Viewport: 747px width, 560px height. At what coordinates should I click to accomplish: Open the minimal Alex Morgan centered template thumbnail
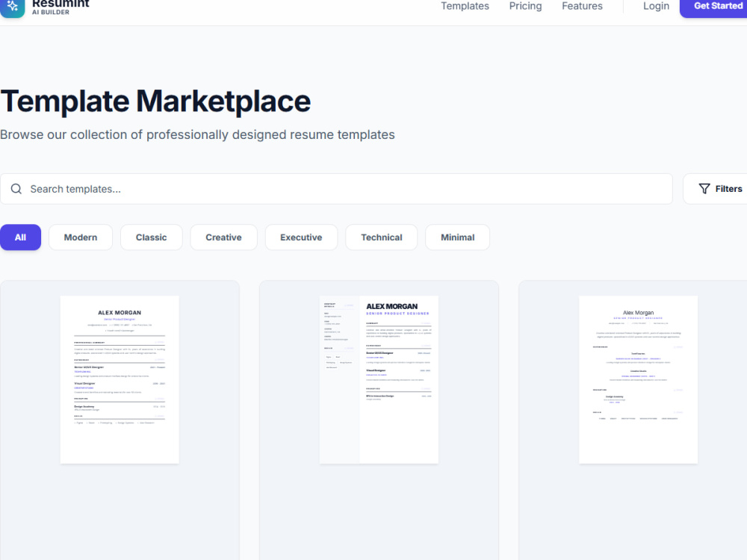click(x=639, y=379)
